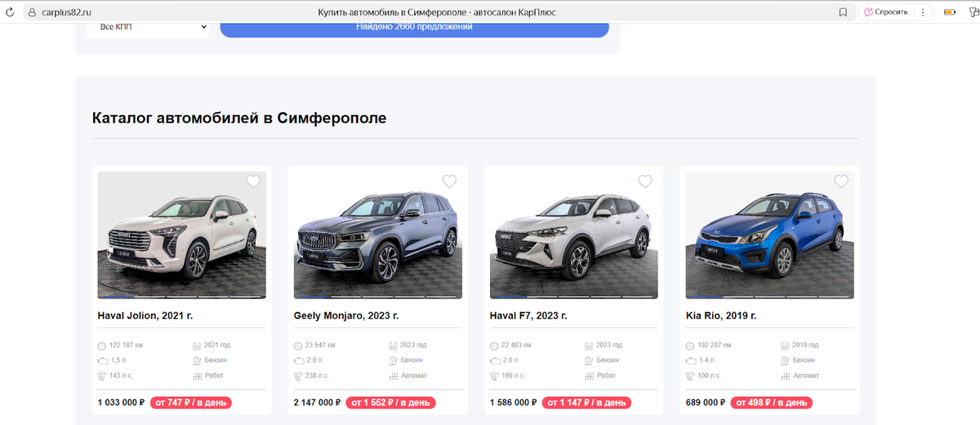Open the Haval F7, 2023 г. title link
Viewport: 980px width, 425px height.
click(x=528, y=315)
